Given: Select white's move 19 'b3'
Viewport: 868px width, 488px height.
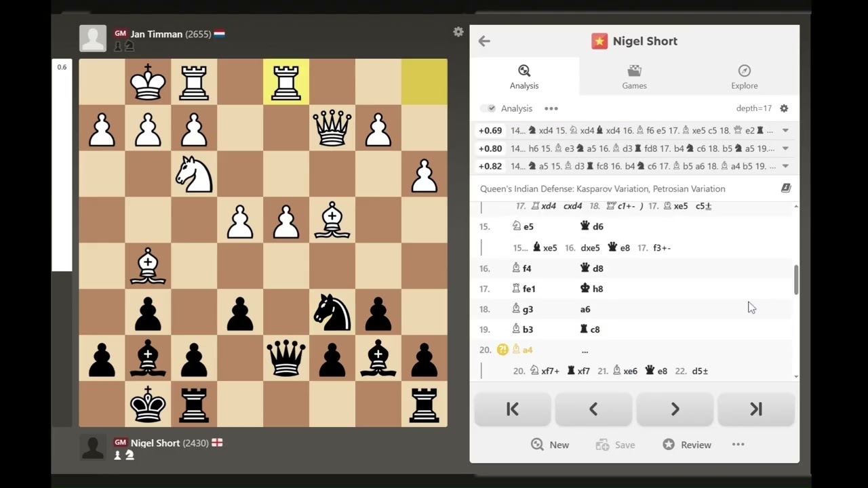Looking at the screenshot, I should point(523,329).
